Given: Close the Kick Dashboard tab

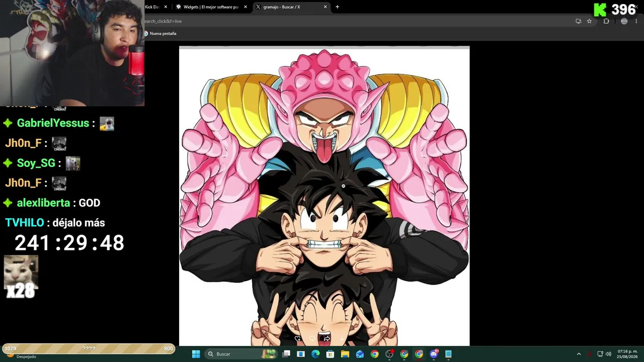Looking at the screenshot, I should (x=166, y=7).
